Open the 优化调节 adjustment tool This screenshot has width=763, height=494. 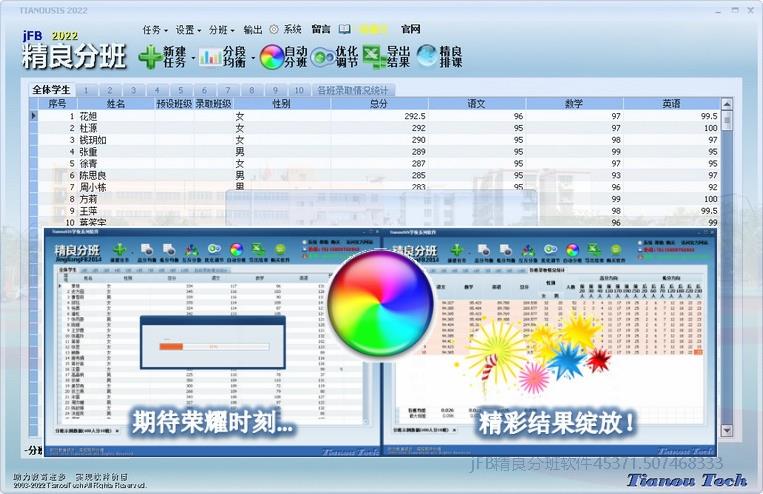[x=322, y=58]
